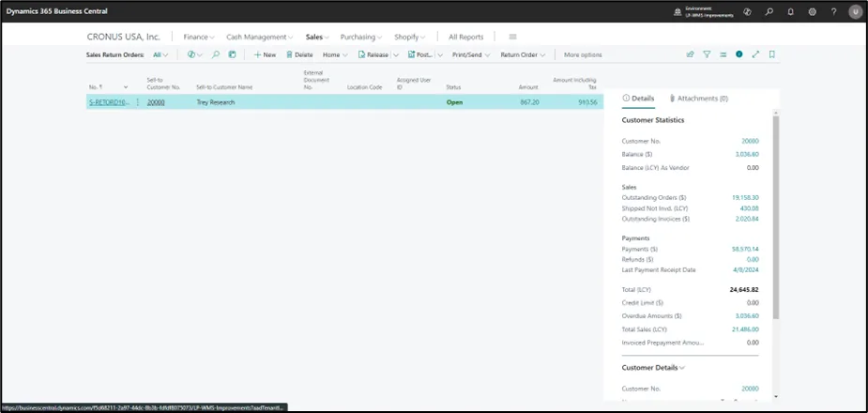The width and height of the screenshot is (868, 413).
Task: Switch to the Details FactBox tab
Action: (x=638, y=99)
